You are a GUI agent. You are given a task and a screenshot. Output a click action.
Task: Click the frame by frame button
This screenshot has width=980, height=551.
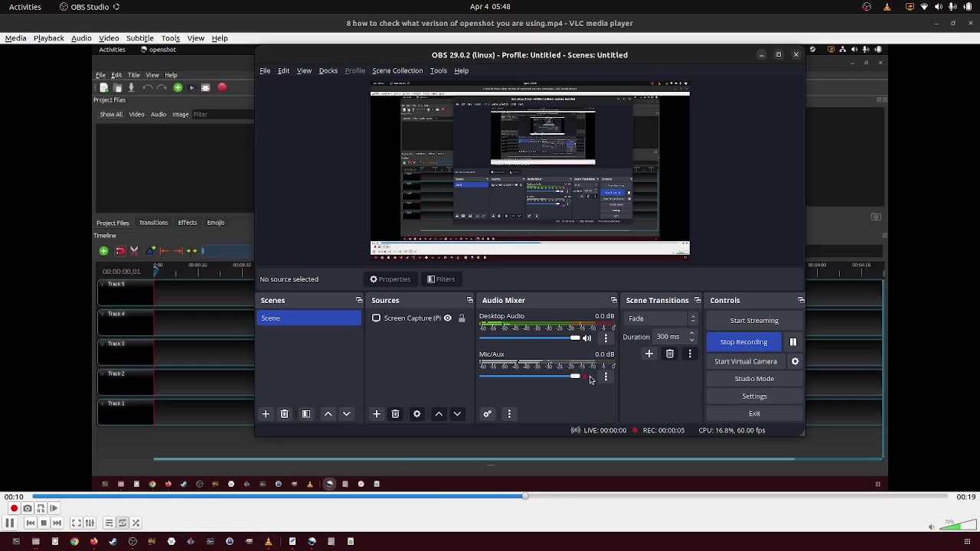point(54,508)
